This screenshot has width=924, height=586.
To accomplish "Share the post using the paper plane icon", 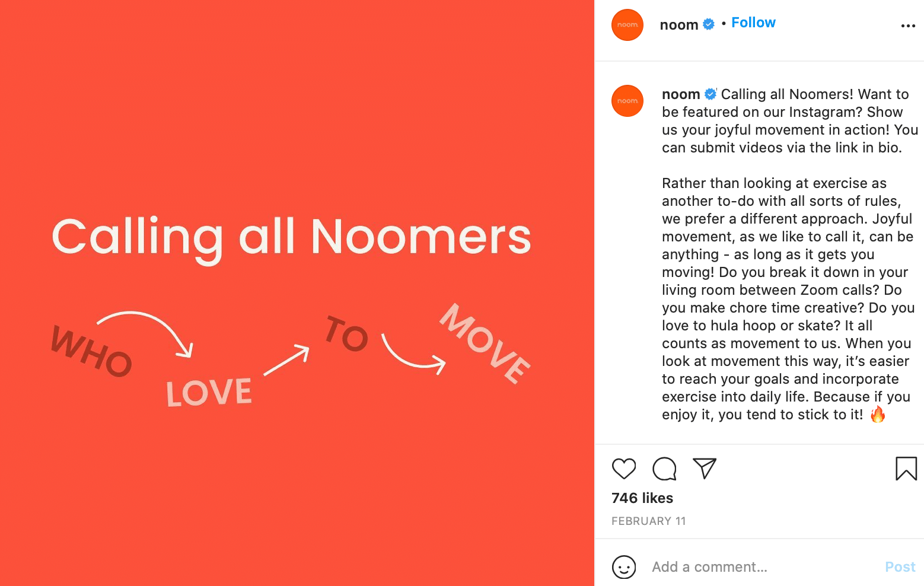I will pos(705,469).
